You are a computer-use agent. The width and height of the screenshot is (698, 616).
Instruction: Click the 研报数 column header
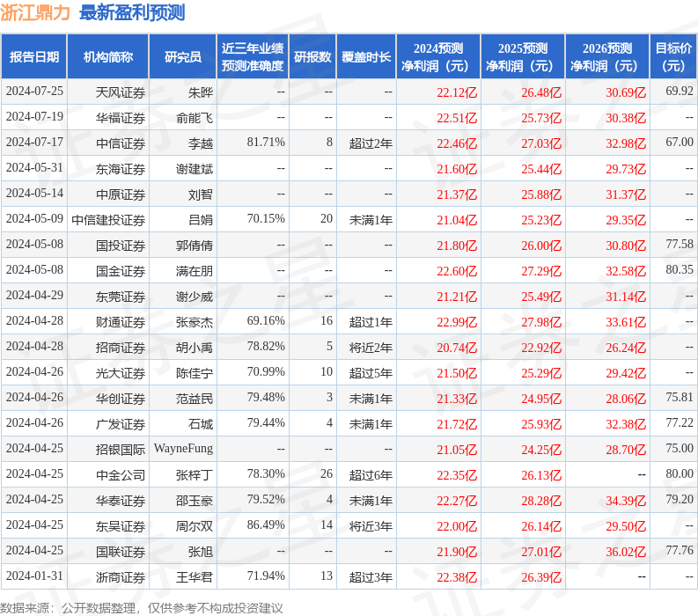click(312, 56)
